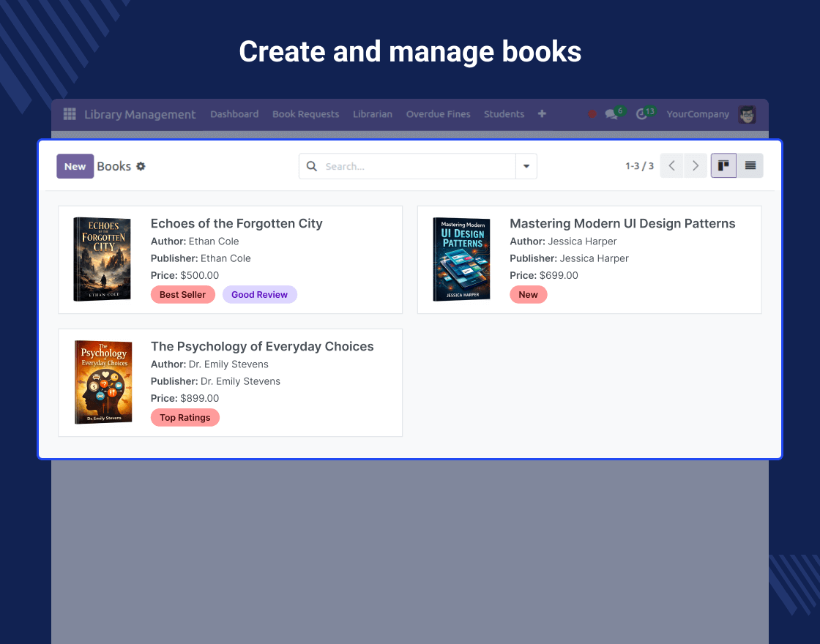
Task: Open the Librarian menu
Action: (373, 114)
